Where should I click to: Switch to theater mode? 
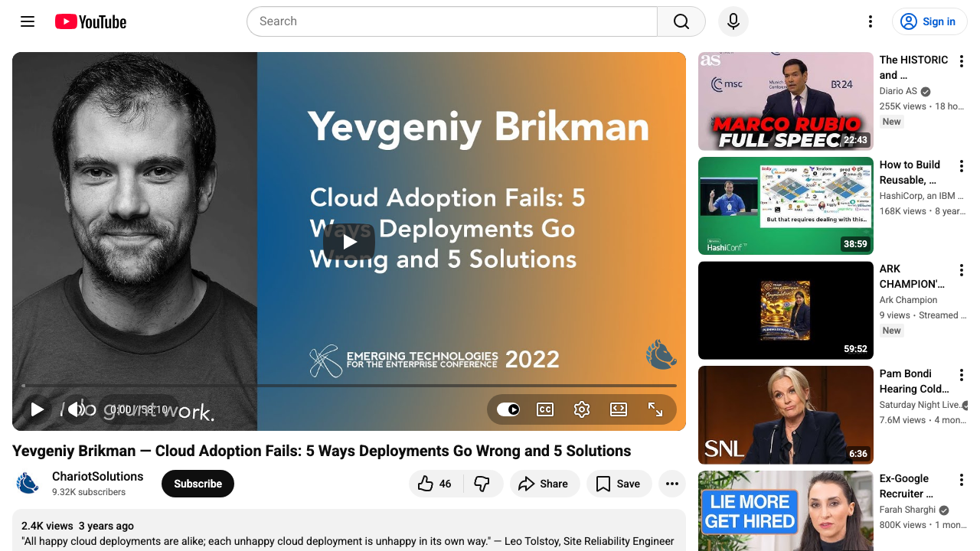tap(619, 409)
